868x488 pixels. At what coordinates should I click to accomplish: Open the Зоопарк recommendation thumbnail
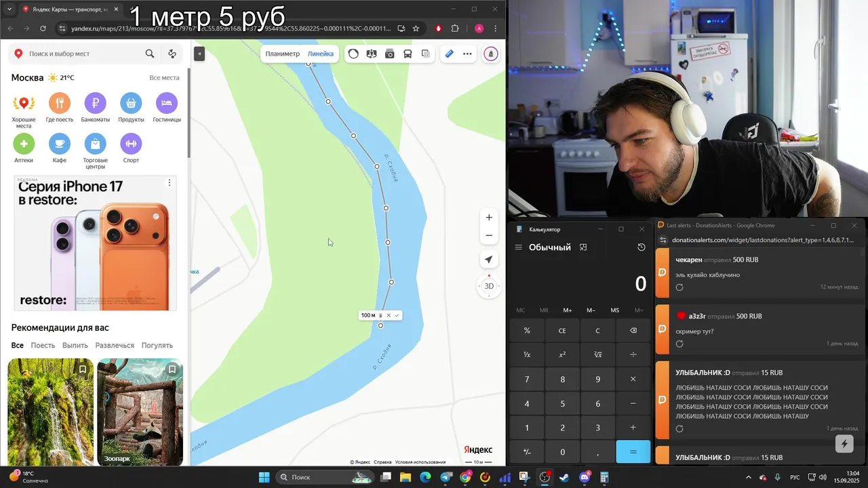click(140, 412)
